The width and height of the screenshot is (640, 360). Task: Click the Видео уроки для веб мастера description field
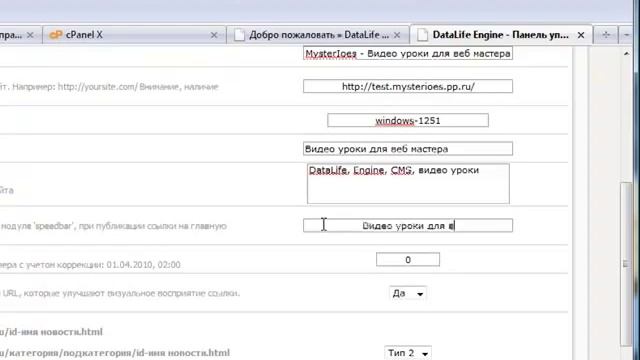pyautogui.click(x=408, y=149)
